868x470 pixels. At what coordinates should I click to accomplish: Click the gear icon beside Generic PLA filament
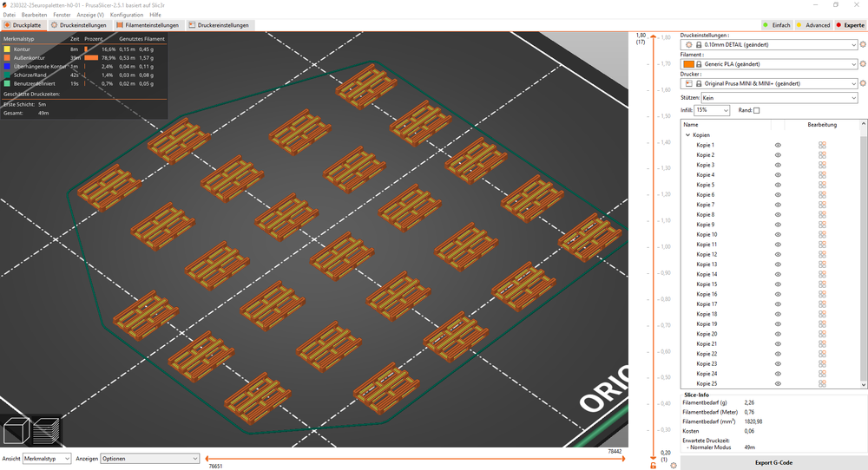click(x=863, y=64)
